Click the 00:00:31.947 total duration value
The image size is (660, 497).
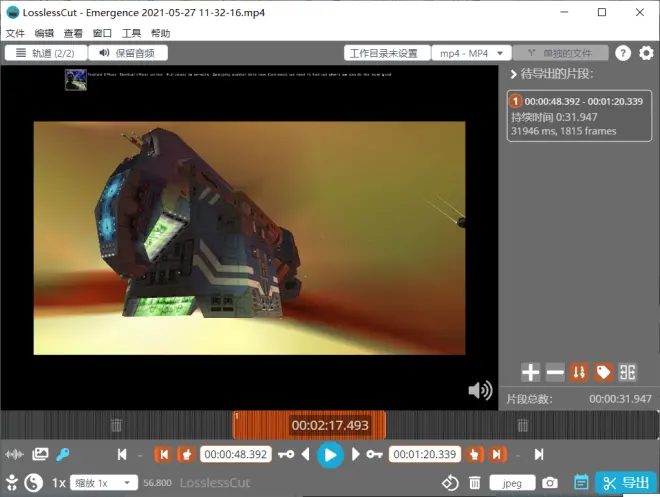click(620, 399)
